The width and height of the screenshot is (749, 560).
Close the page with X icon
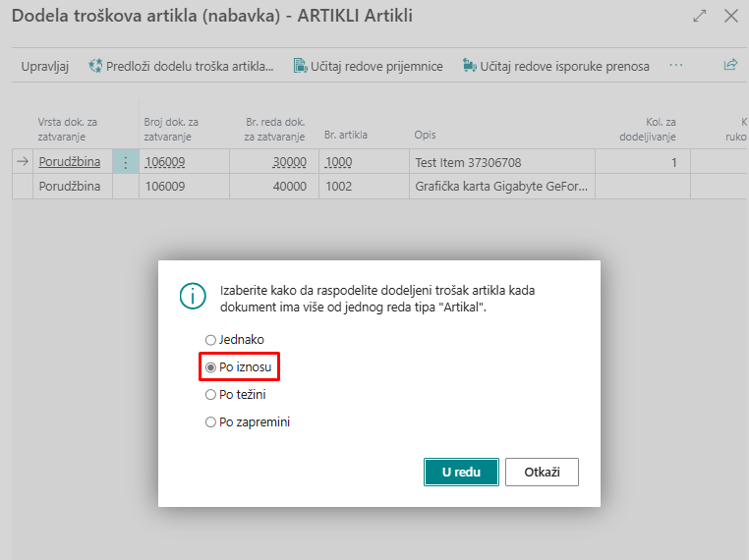coord(730,16)
